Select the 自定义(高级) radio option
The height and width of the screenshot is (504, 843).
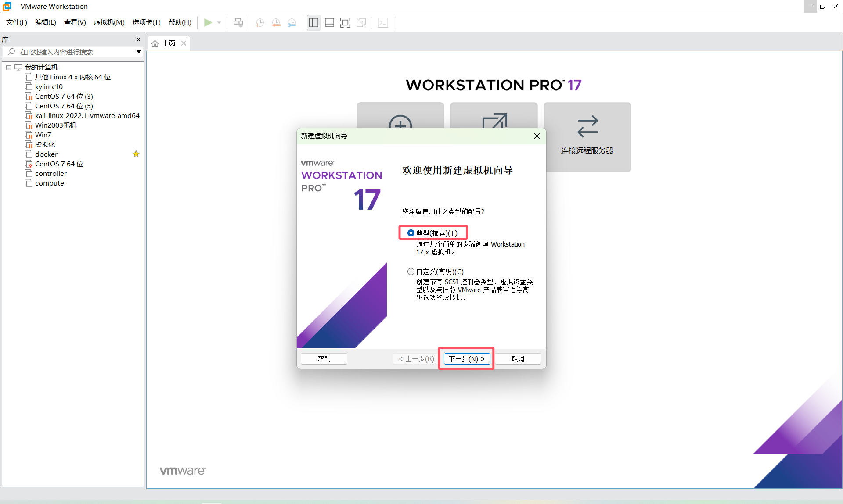(x=411, y=272)
